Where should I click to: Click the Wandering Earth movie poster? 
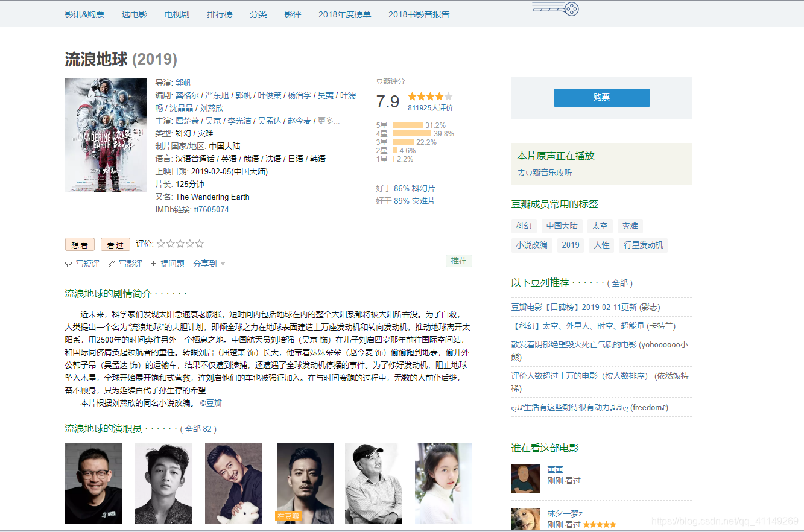[x=106, y=135]
